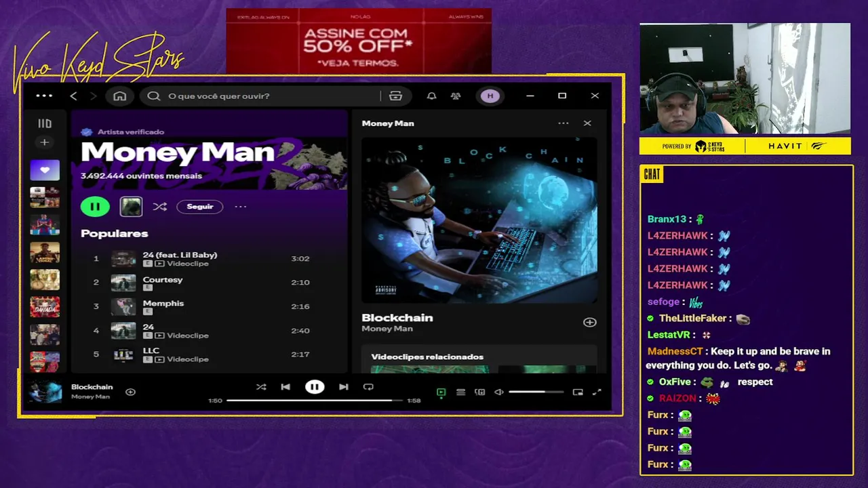The image size is (868, 488).
Task: Click the 'Money Man' header in side panel
Action: click(x=388, y=123)
